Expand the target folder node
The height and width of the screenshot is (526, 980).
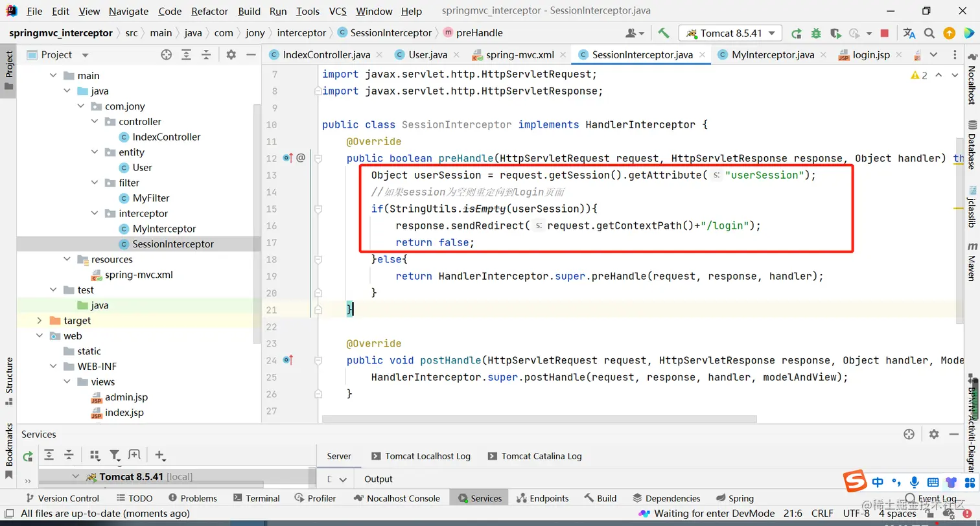pos(40,321)
